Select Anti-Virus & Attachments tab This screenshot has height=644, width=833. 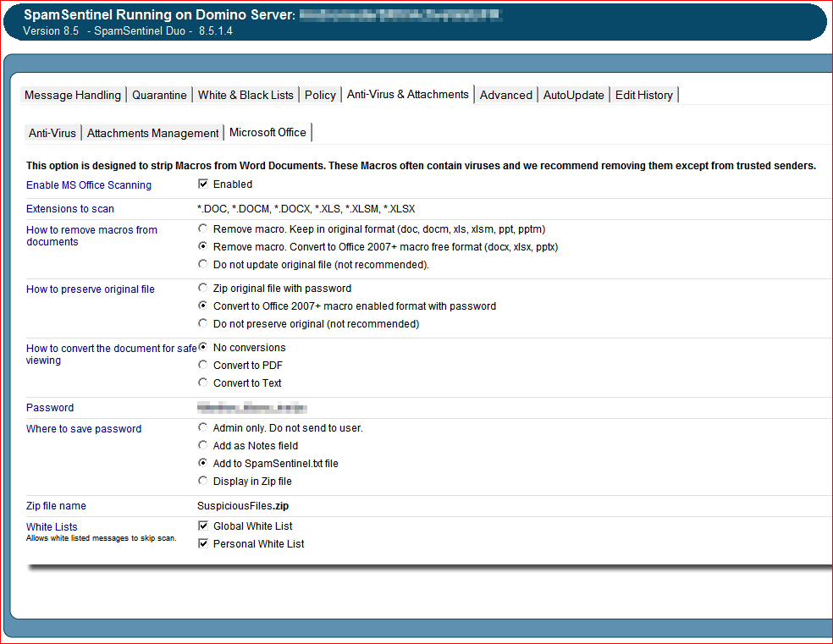(x=407, y=95)
